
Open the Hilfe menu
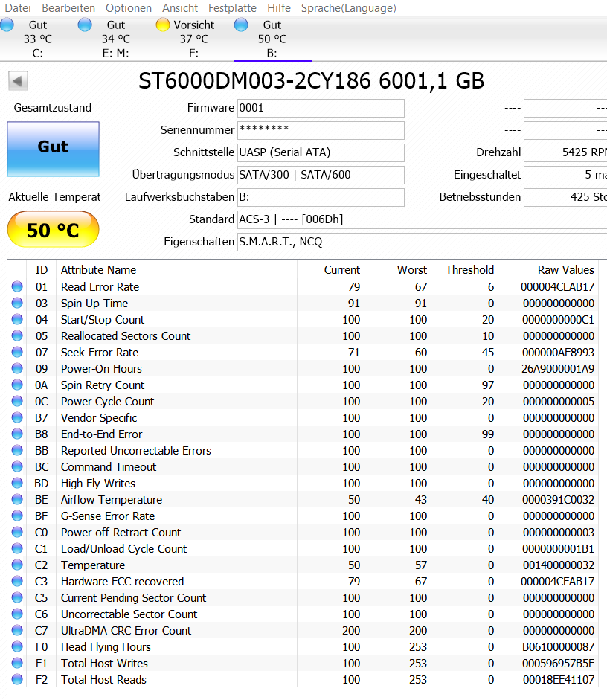click(x=279, y=8)
